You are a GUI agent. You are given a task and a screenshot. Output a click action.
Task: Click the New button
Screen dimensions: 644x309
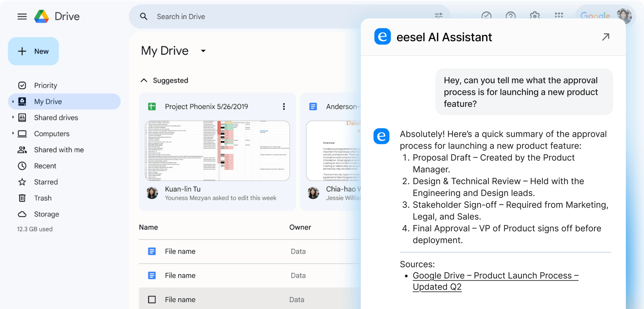(x=33, y=51)
